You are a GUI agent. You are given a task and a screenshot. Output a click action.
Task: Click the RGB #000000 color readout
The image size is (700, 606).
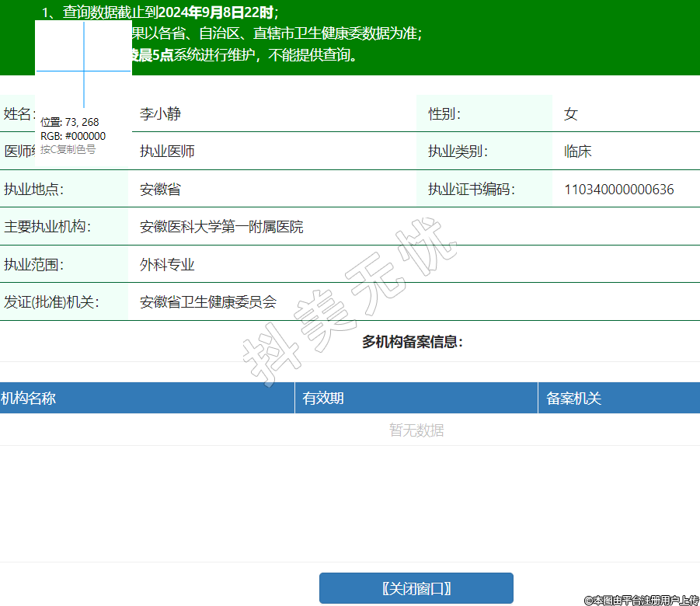(73, 136)
